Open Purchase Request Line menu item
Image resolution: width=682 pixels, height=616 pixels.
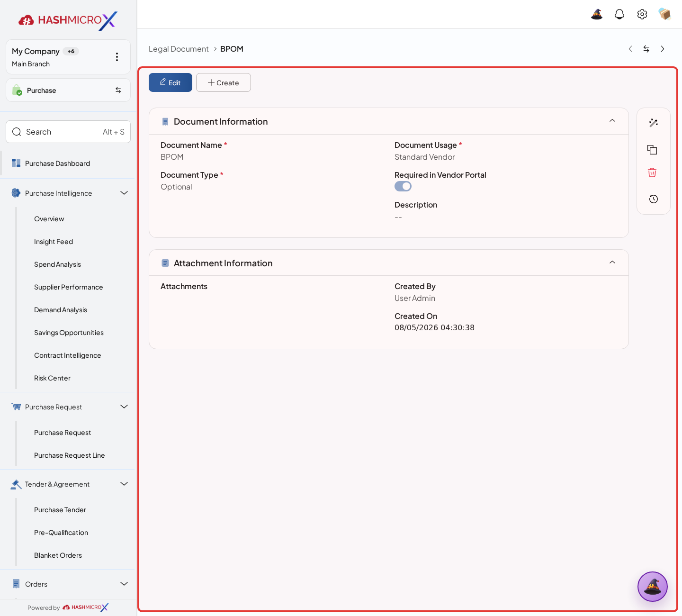pyautogui.click(x=70, y=455)
